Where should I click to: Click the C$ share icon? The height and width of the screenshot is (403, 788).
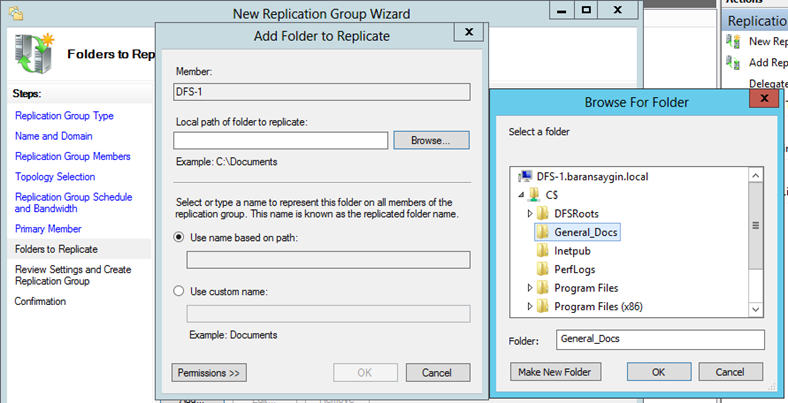click(533, 194)
